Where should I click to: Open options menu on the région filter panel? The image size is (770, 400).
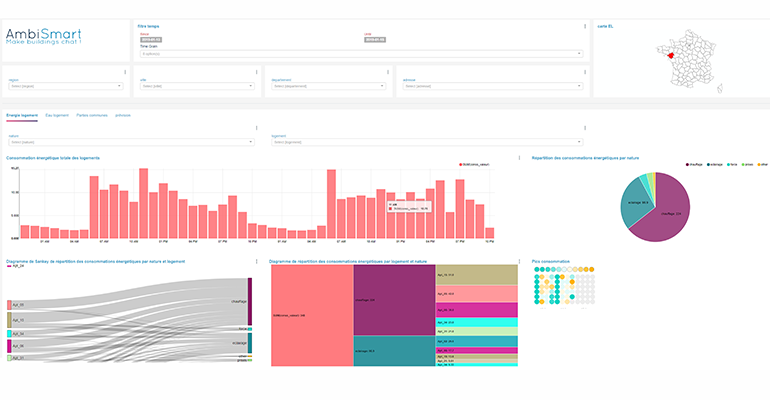tap(125, 72)
